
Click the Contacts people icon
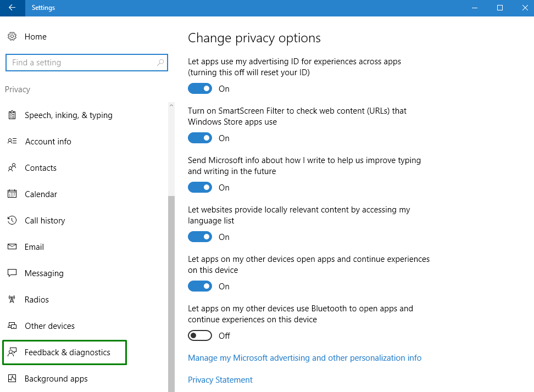[12, 168]
